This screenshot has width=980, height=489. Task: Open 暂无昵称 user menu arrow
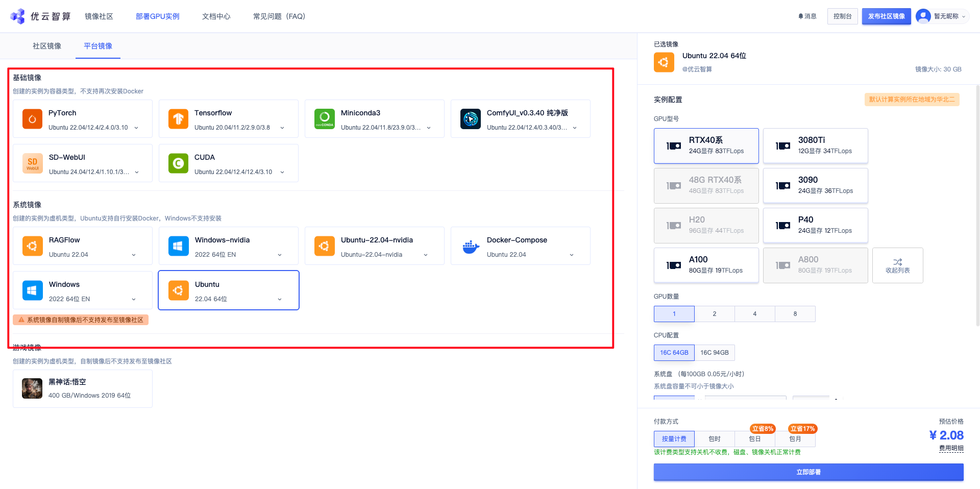coord(964,16)
